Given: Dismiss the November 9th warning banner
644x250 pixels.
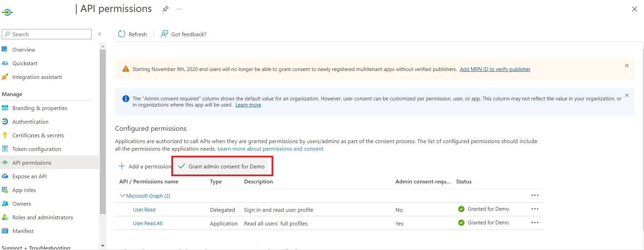Looking at the screenshot, I should 627,66.
